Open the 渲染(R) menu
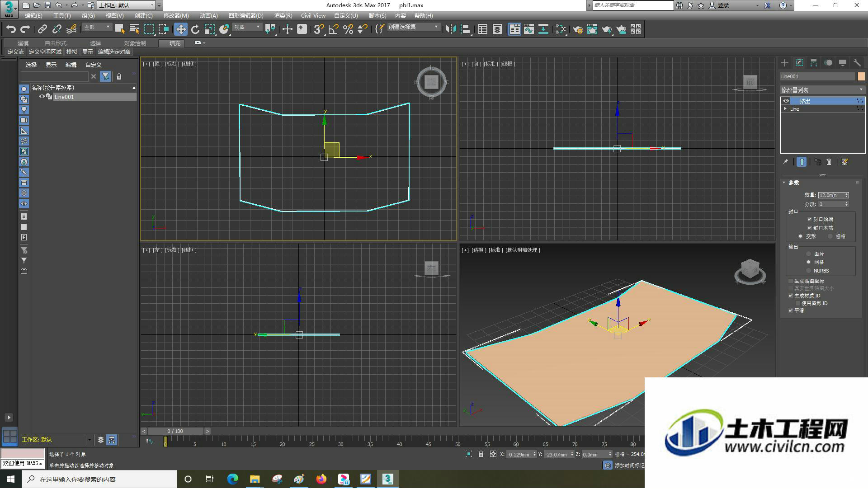Viewport: 868px width, 489px height. click(x=283, y=16)
